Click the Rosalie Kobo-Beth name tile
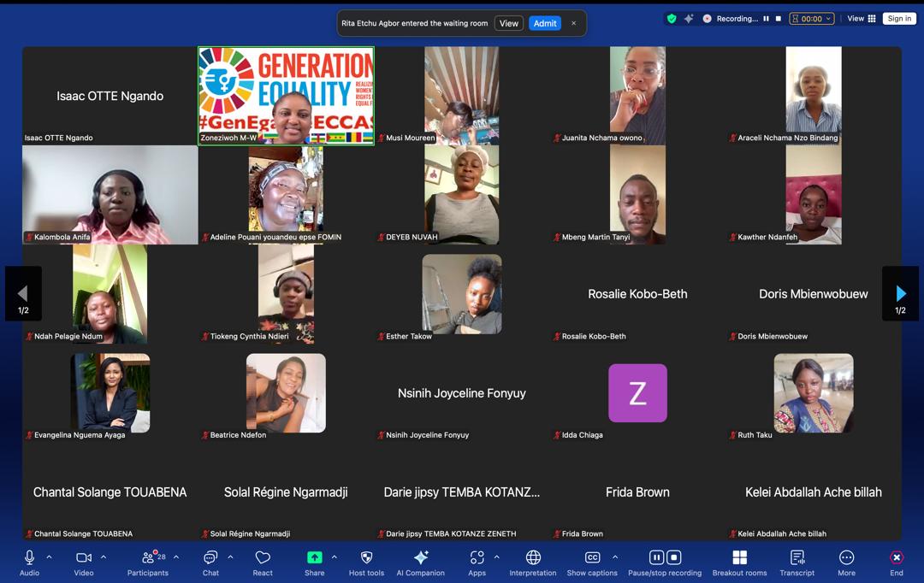This screenshot has height=583, width=924. click(x=637, y=294)
